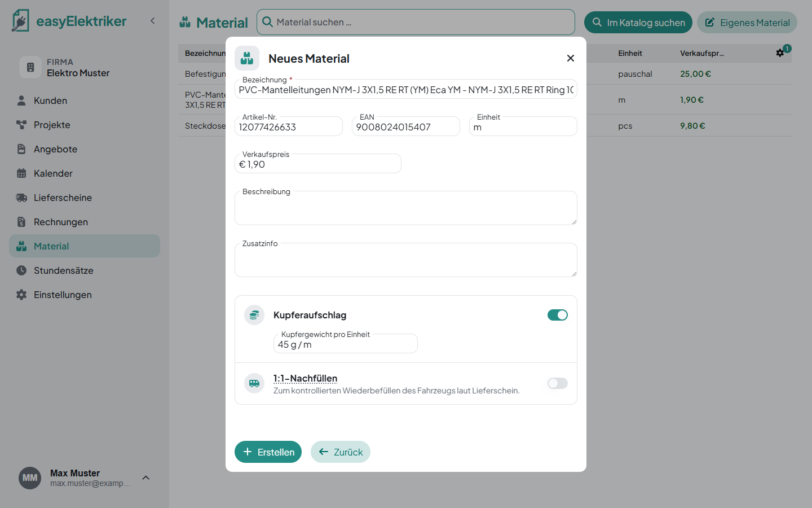Click the easyElektriker logo icon
This screenshot has width=812, height=508.
(20, 21)
